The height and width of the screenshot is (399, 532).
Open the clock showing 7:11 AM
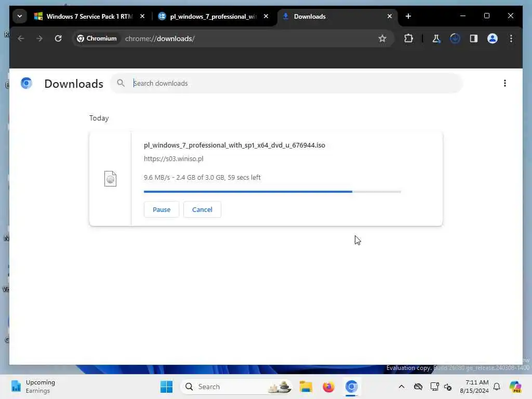[x=474, y=387]
